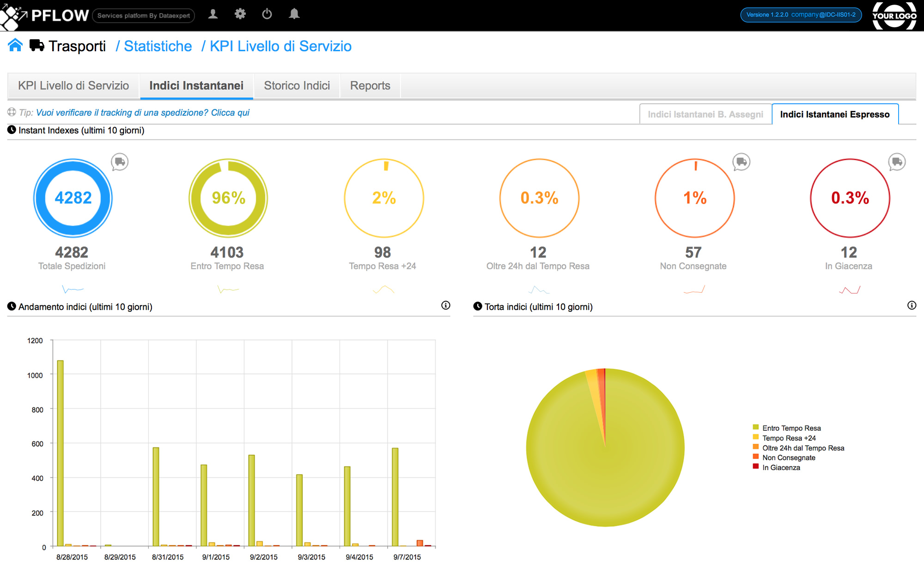Screen dimensions: 924x579
Task: Click truck bubble icon near In Giacenza
Action: pos(897,162)
